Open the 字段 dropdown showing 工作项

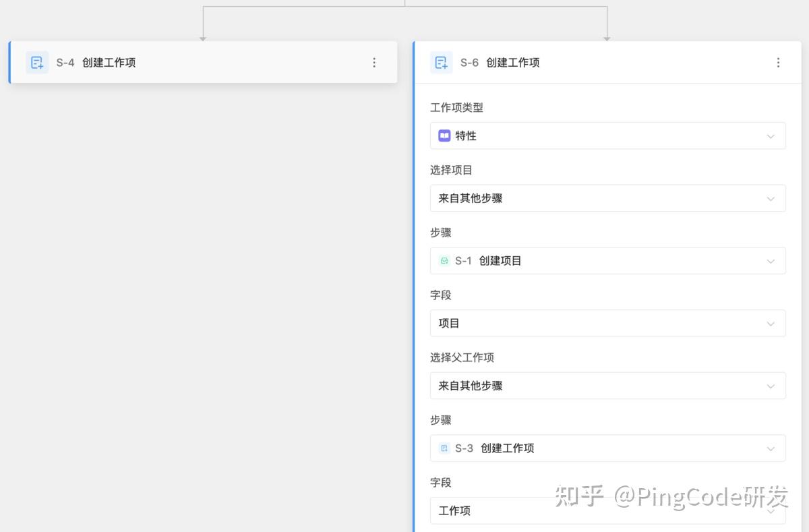(x=607, y=510)
